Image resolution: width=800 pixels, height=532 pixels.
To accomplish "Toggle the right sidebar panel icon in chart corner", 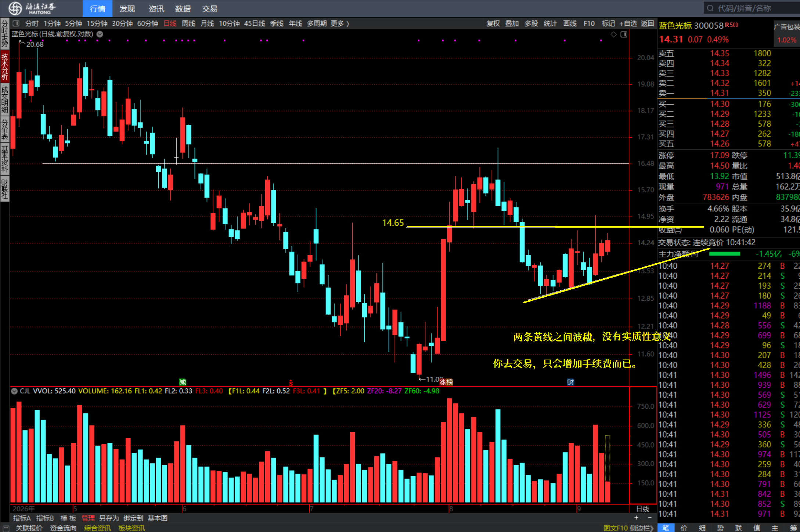I will (x=624, y=34).
